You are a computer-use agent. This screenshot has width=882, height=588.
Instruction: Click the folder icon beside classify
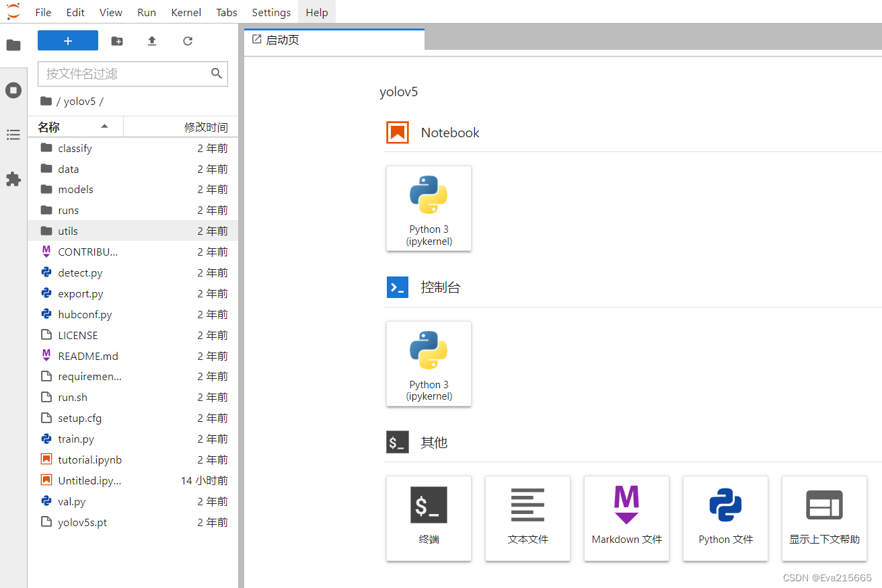[46, 148]
